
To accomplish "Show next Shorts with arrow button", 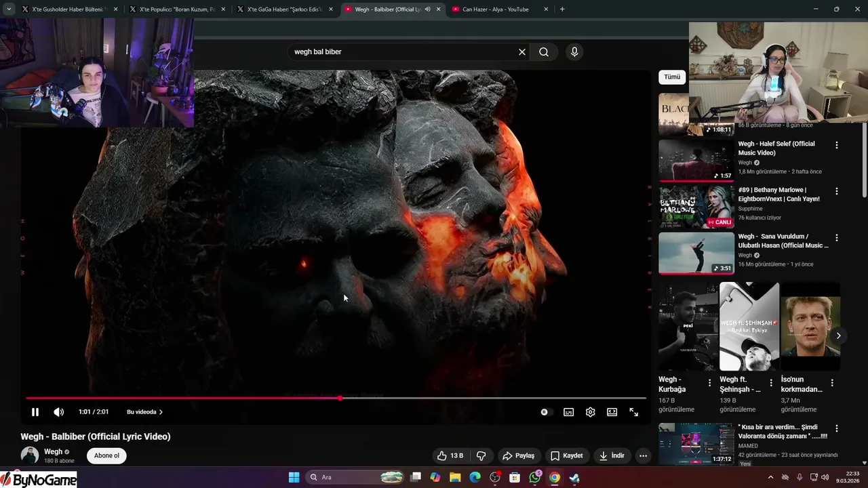I will [x=838, y=335].
